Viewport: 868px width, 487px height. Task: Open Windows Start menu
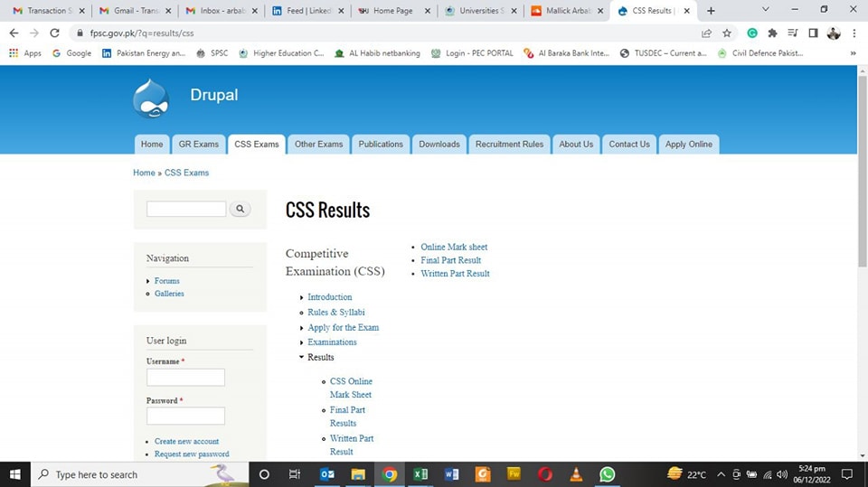15,474
